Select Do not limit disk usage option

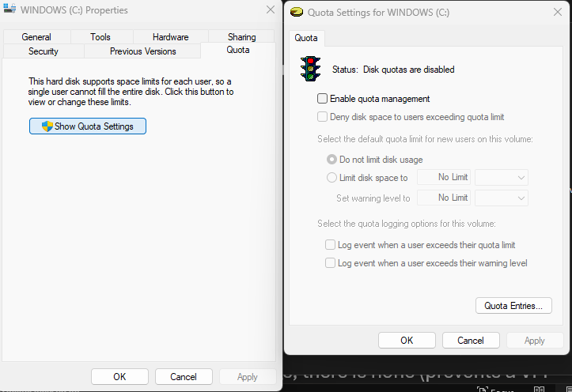332,160
